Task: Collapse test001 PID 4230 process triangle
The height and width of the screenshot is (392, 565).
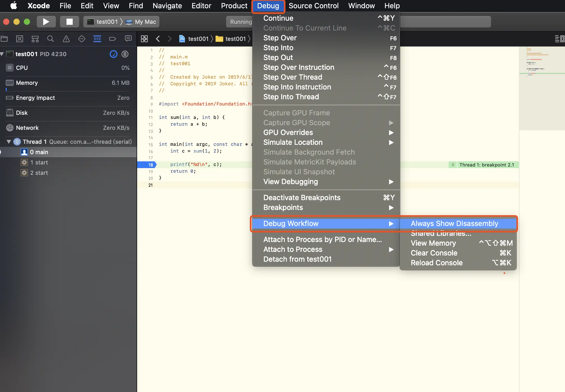Action: [x=2, y=54]
